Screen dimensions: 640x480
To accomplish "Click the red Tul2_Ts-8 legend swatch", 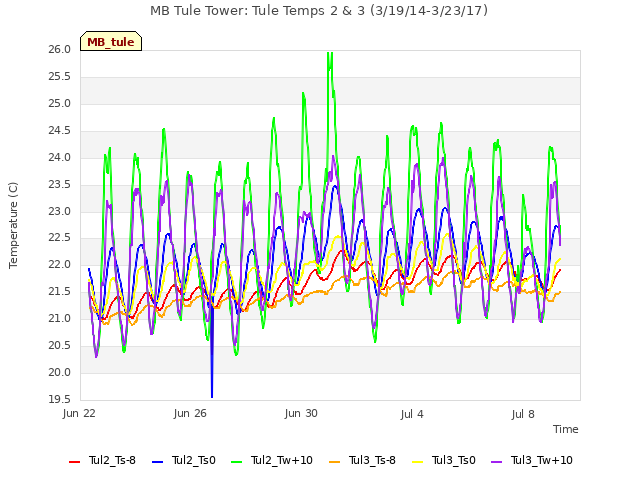I will pos(75,462).
